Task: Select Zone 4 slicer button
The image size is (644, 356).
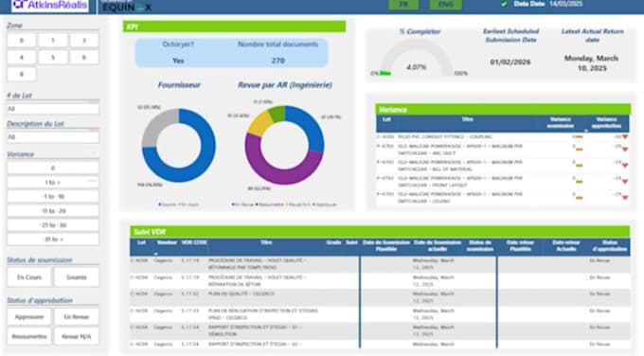Action: [22, 58]
